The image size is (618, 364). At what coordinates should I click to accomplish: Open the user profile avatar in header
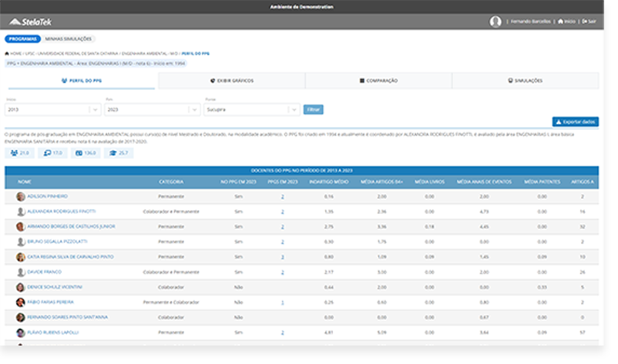(x=495, y=22)
